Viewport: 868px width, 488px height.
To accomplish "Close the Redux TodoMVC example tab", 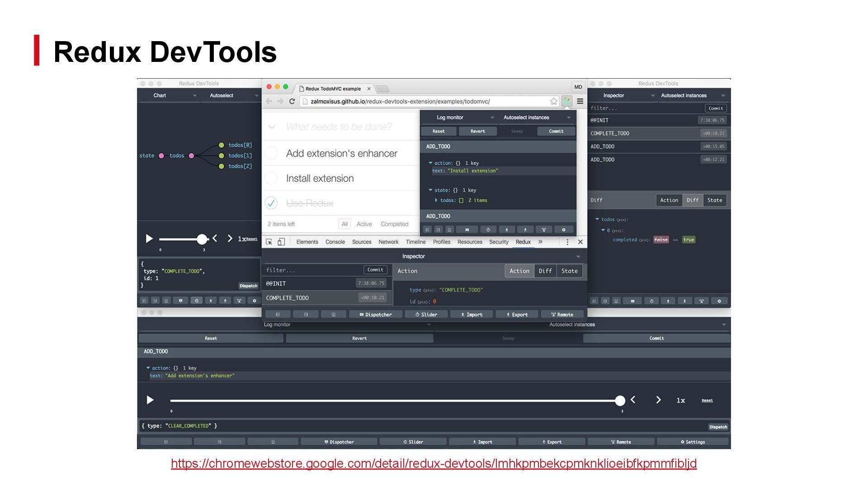I will point(369,89).
